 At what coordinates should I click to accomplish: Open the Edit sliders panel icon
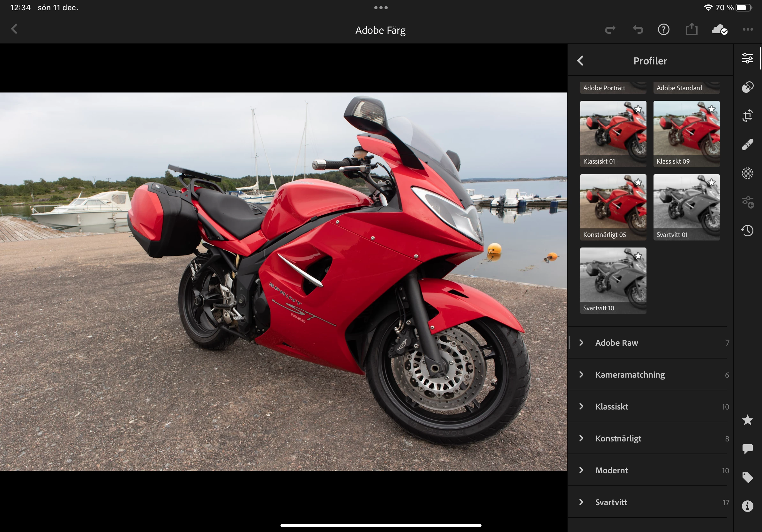[x=747, y=58]
